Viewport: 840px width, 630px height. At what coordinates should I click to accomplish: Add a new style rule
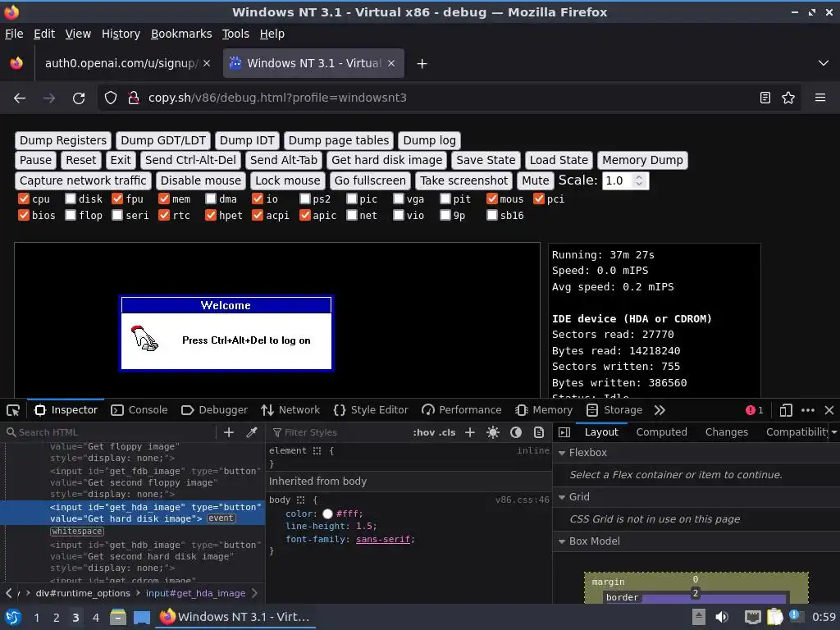point(470,432)
